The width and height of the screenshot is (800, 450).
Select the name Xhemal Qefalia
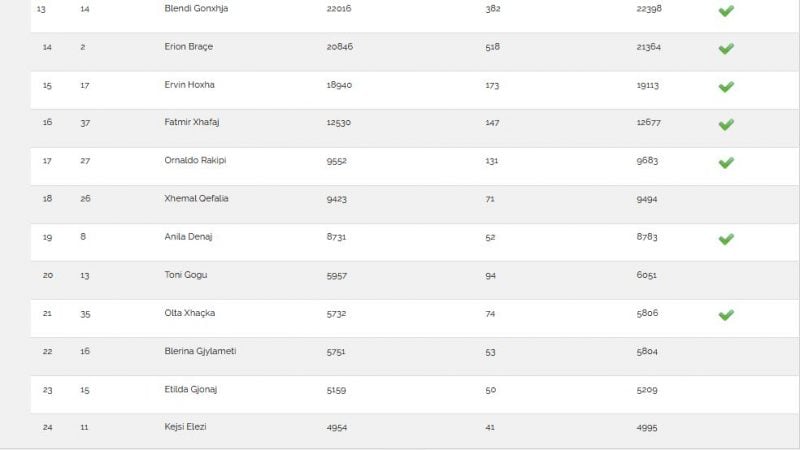coord(196,198)
